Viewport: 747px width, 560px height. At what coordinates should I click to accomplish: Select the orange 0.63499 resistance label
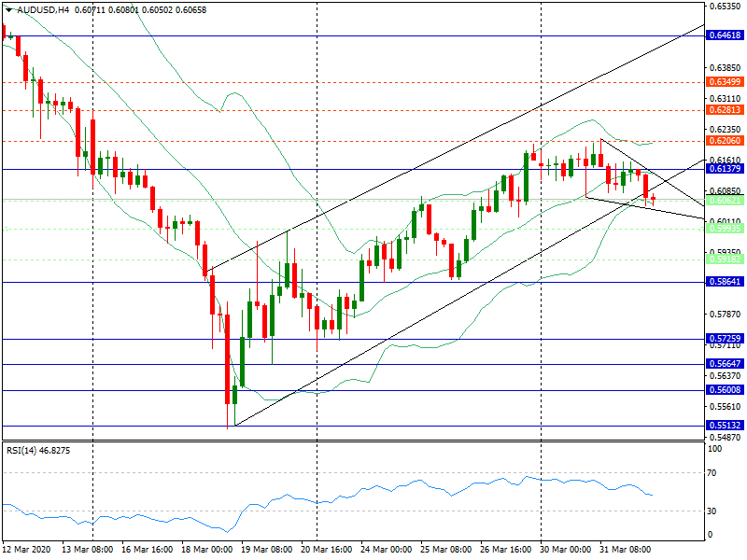tap(725, 82)
